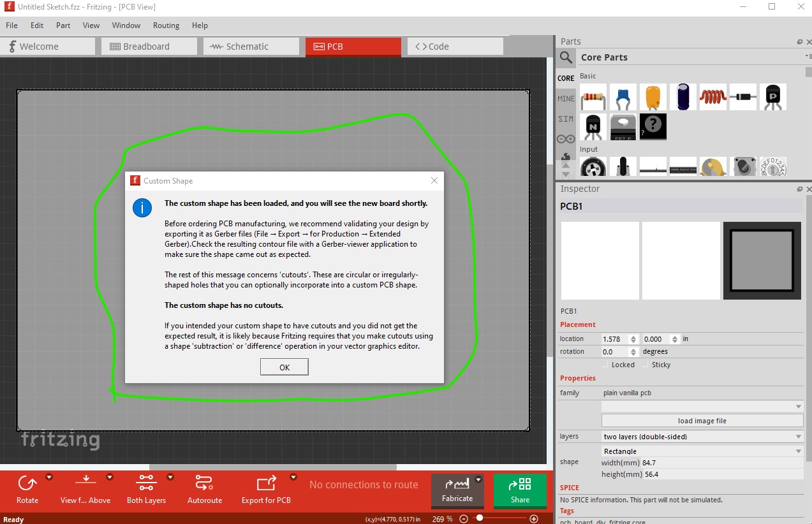Open Both Layers dropdown arrow
Image resolution: width=812 pixels, height=524 pixels.
coord(170,477)
